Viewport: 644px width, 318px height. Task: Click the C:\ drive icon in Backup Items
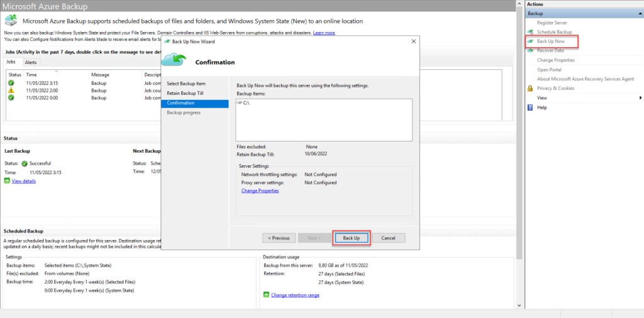pos(240,102)
